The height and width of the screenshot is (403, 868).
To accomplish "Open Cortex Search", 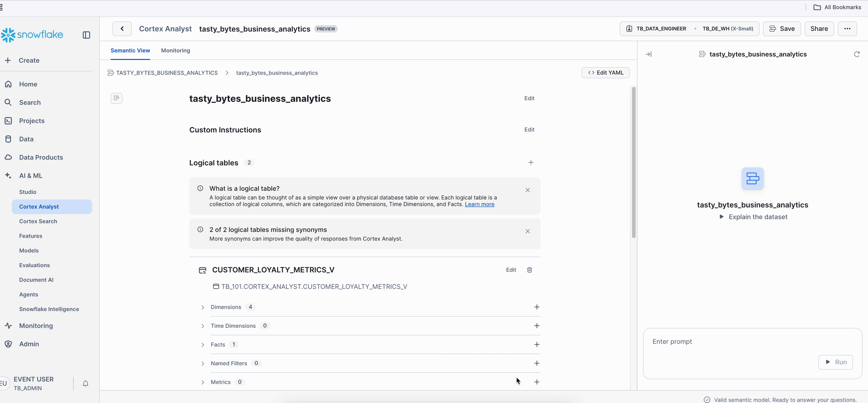I will coord(38,221).
